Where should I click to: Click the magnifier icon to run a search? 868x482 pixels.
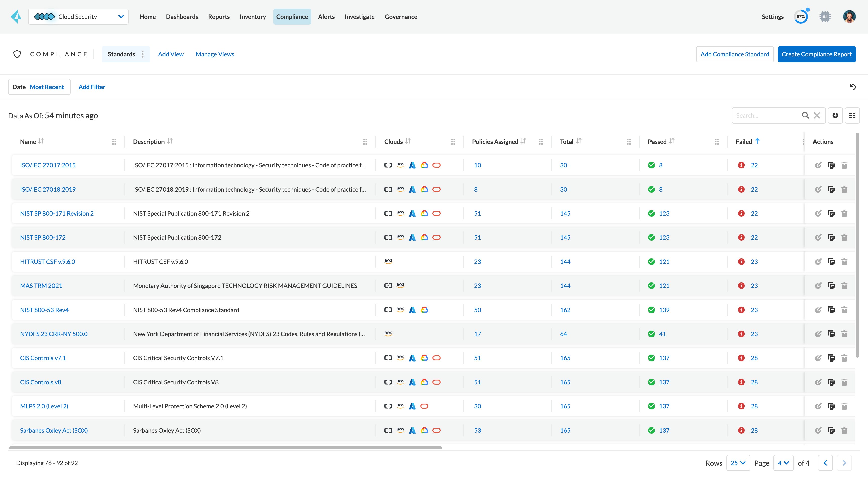click(806, 115)
